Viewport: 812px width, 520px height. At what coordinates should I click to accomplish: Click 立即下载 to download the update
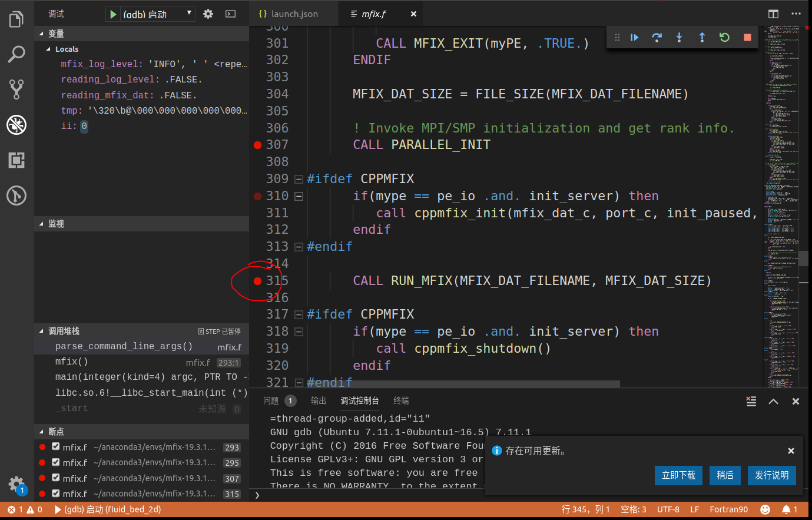[x=678, y=475]
